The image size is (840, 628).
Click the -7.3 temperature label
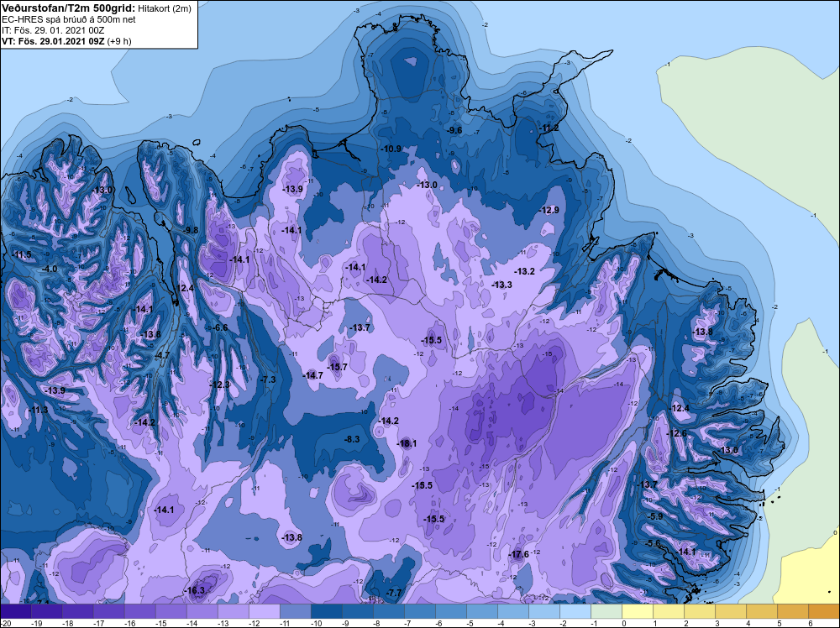point(268,379)
